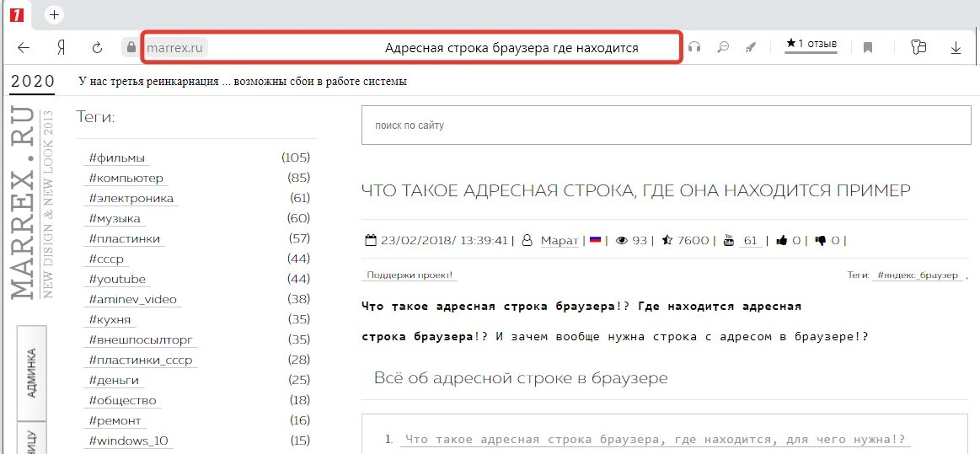
Task: Click the rating star icon
Action: pos(667,240)
